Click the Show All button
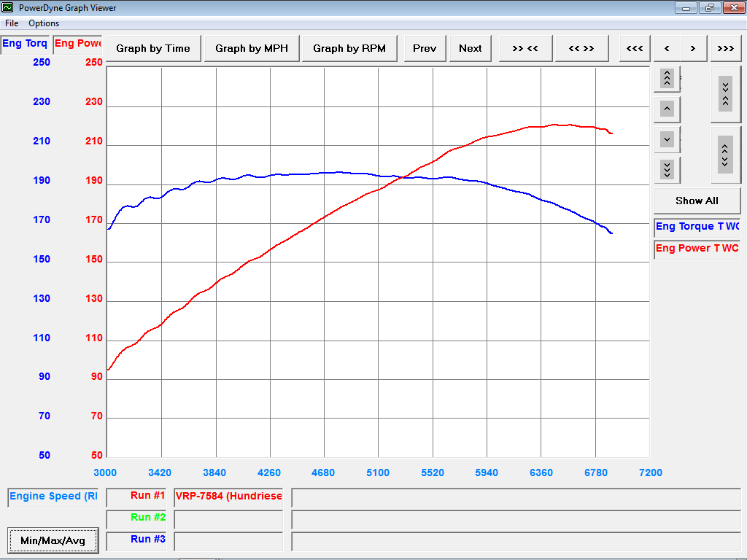This screenshot has height=560, width=747. (697, 201)
